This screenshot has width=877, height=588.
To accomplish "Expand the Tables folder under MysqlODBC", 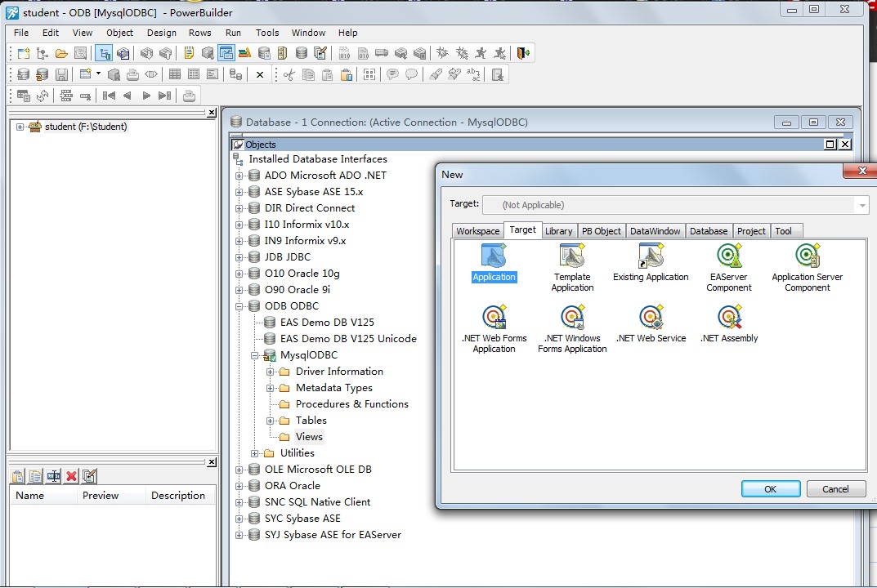I will (x=271, y=421).
